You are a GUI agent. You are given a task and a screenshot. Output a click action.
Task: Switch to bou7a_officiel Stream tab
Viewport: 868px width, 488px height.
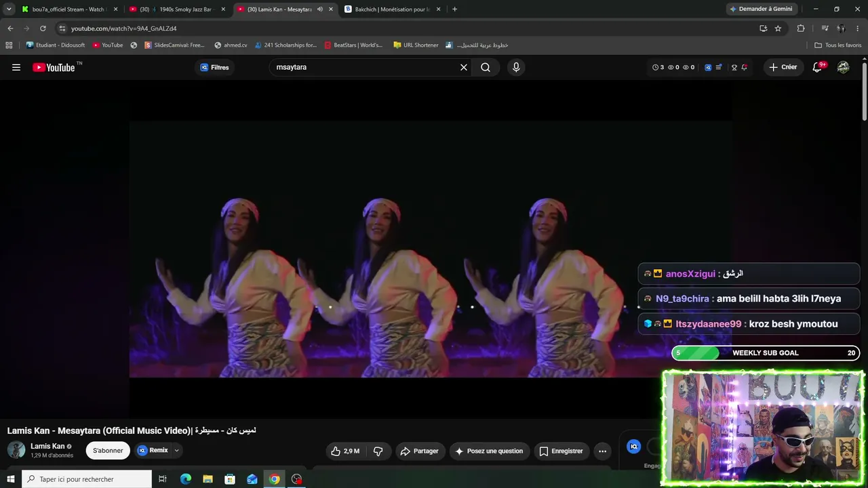point(70,9)
